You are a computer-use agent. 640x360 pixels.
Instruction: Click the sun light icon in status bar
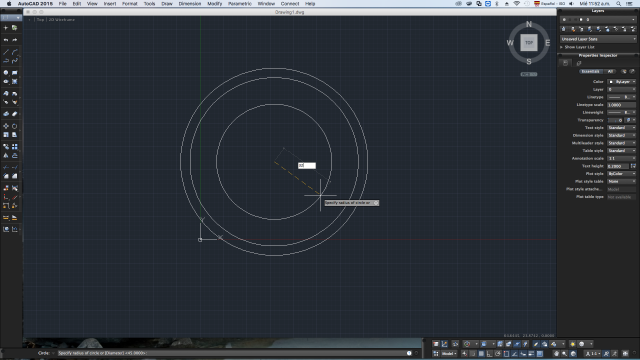573,344
